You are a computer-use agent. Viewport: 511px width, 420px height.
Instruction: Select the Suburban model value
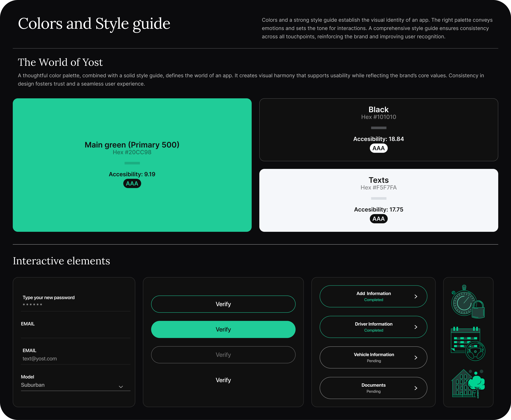coord(33,385)
